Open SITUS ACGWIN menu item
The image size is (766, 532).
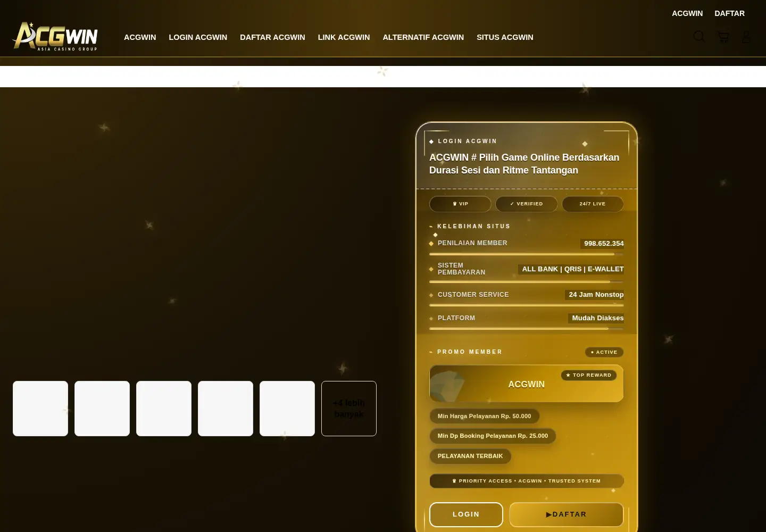(505, 37)
